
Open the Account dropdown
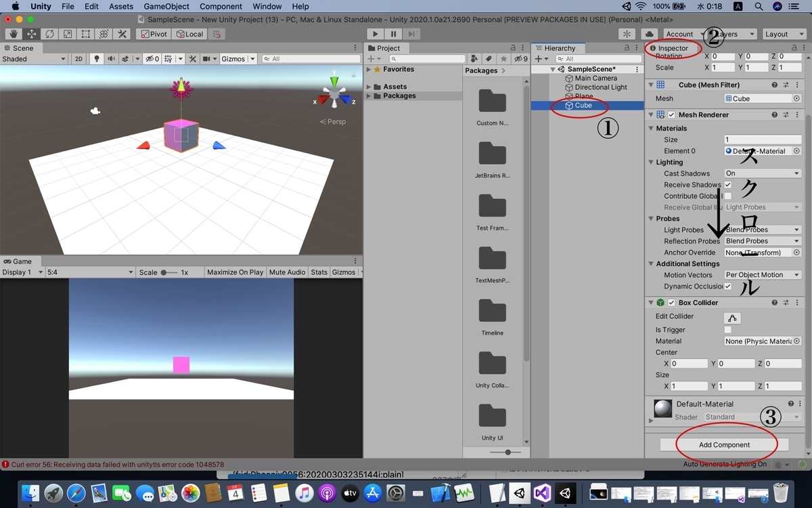pos(683,34)
